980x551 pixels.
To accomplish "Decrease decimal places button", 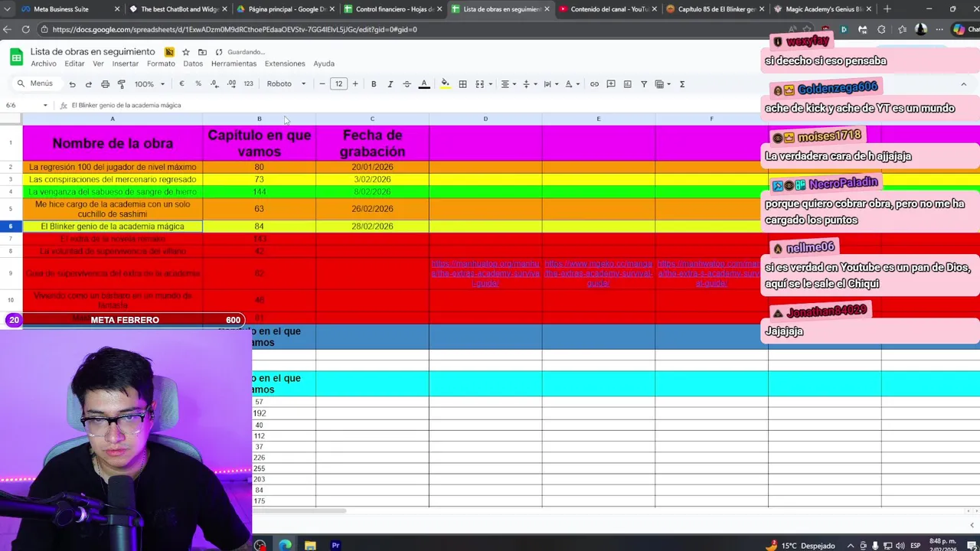I will coord(214,84).
